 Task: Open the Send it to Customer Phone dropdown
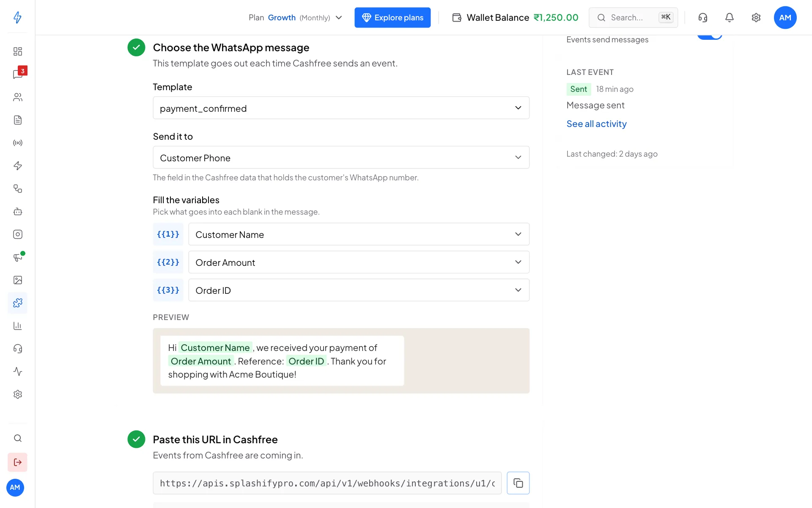341,157
